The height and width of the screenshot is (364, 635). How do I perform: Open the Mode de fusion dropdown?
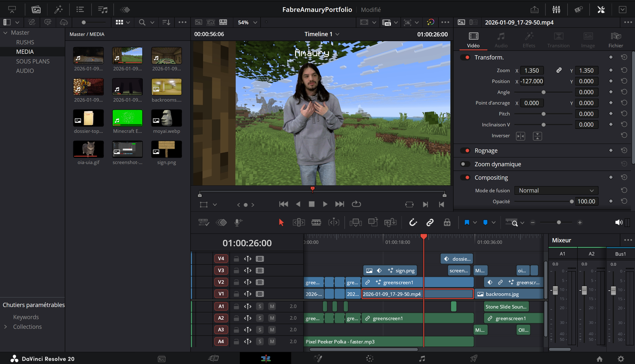(556, 190)
